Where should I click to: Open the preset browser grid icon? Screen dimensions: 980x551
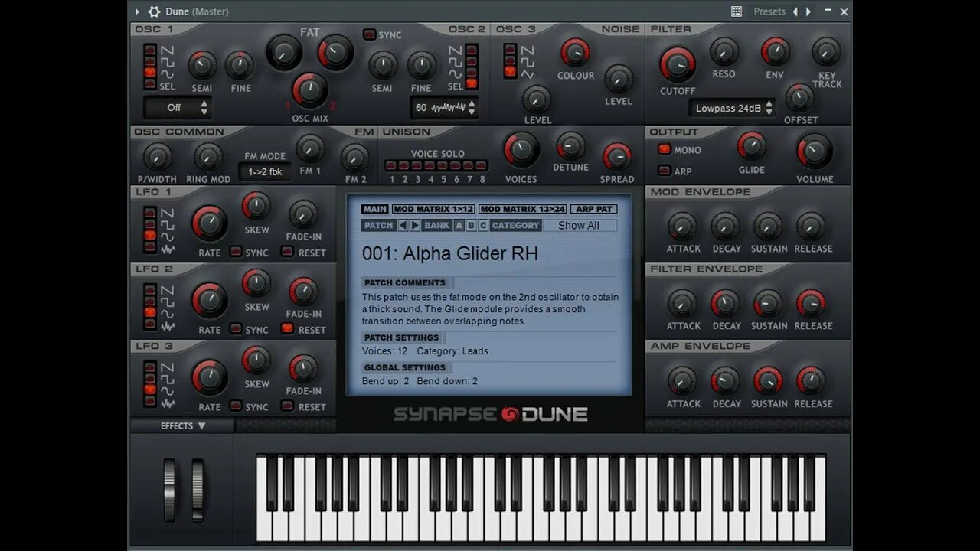click(737, 11)
